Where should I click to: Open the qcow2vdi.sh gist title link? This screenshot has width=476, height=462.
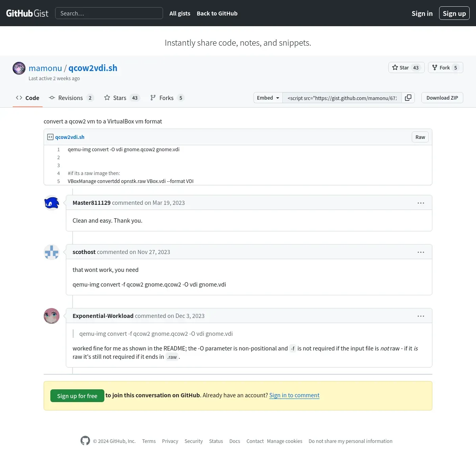tap(93, 68)
